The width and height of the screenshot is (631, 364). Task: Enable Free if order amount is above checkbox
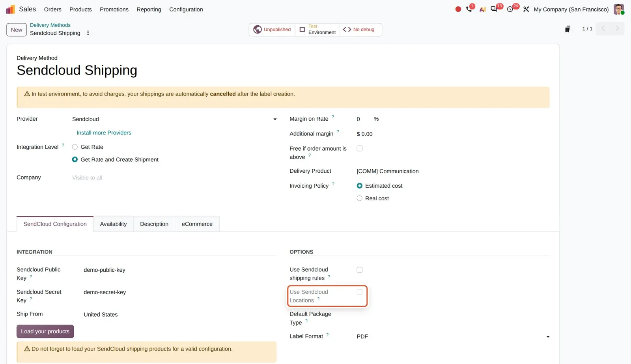(360, 149)
